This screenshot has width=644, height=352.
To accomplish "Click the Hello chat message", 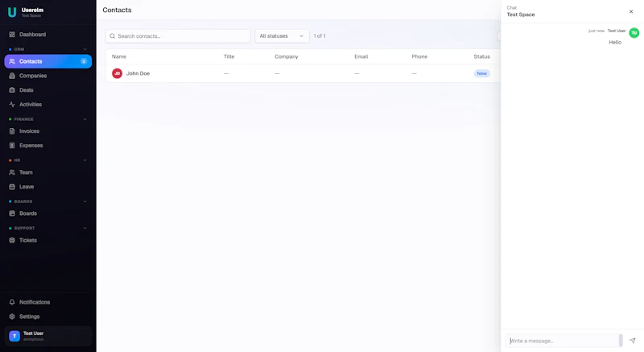I will [615, 43].
